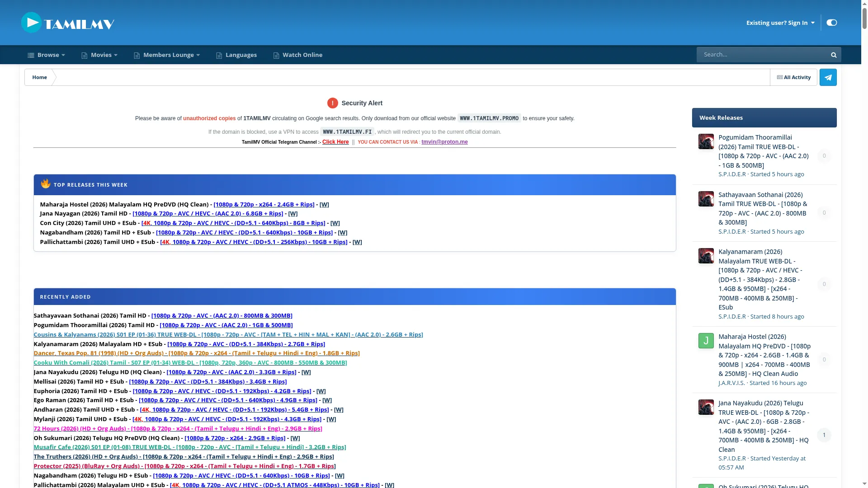Screen dimensions: 868x488
Task: Toggle the dark mode switch
Action: coord(831,23)
